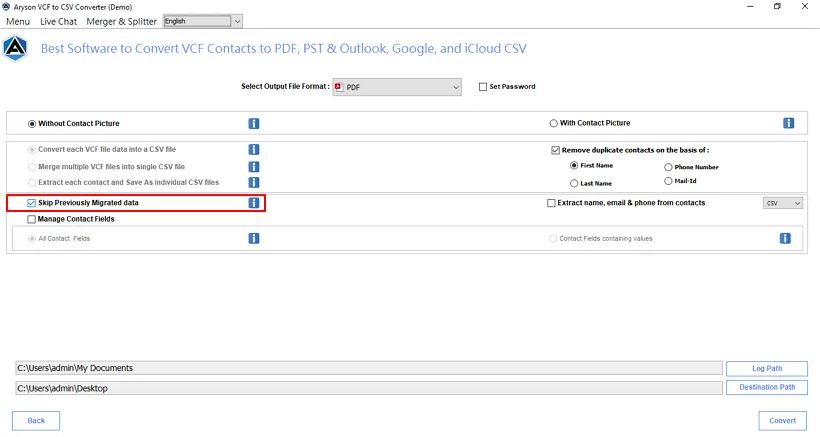Open info for Extract each contact option
The height and width of the screenshot is (437, 820).
(254, 182)
